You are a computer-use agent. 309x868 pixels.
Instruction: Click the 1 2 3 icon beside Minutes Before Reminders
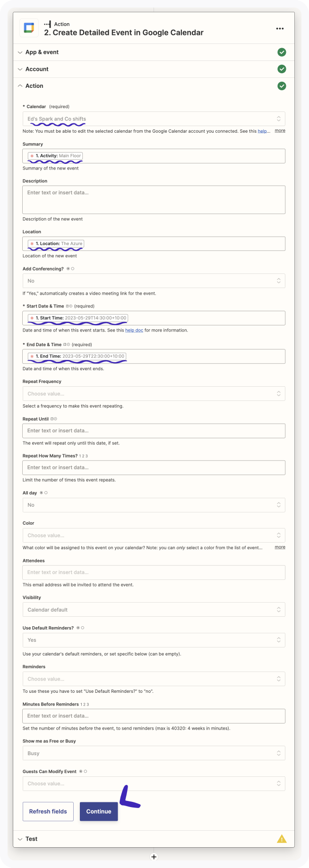pyautogui.click(x=85, y=704)
